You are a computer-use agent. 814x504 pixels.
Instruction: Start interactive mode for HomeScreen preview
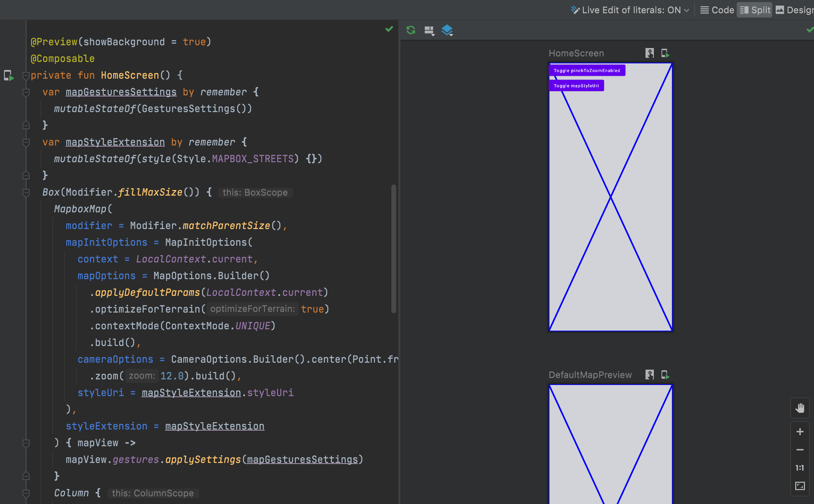(650, 53)
